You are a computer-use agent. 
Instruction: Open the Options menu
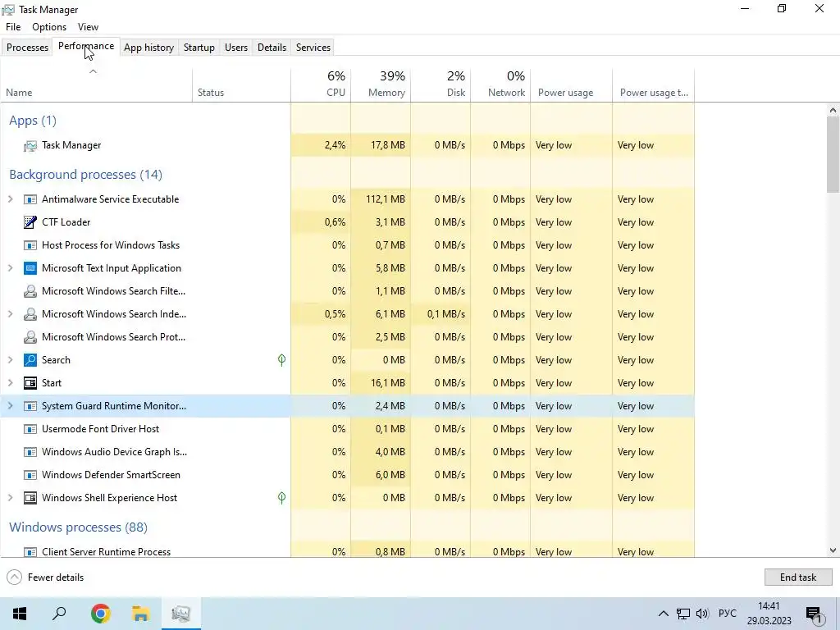[49, 27]
